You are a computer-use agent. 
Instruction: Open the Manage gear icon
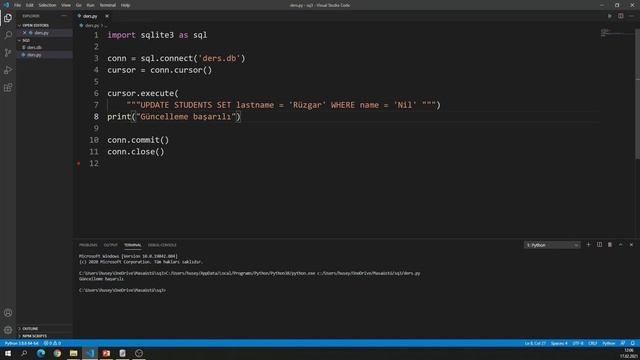pos(8,330)
